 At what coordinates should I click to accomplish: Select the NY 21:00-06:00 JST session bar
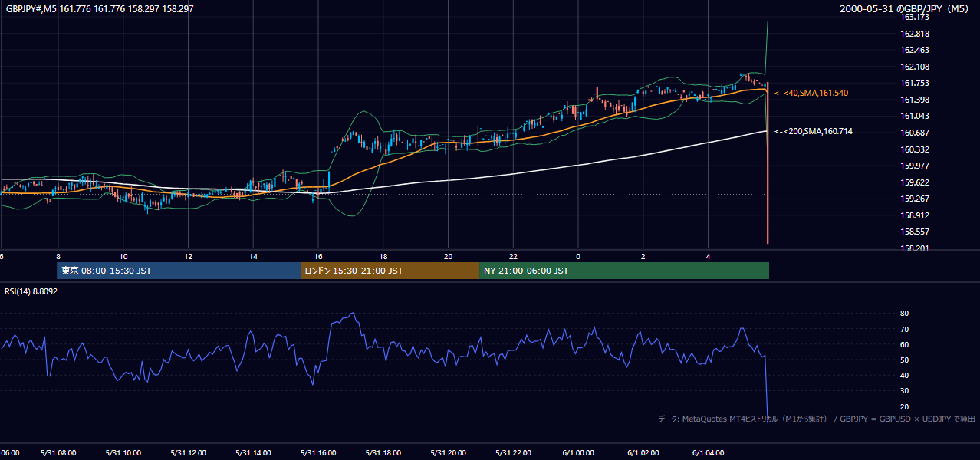click(x=624, y=271)
